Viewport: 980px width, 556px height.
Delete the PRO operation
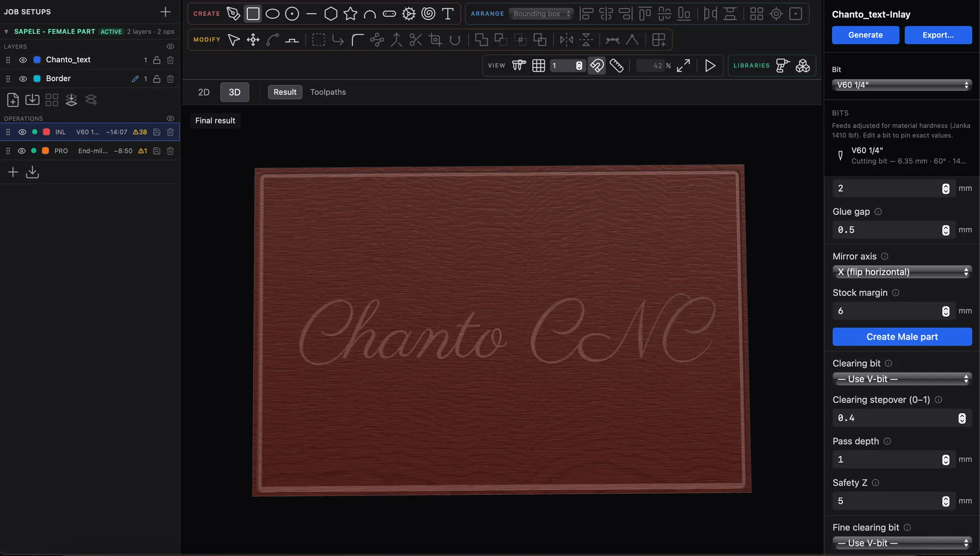click(170, 151)
